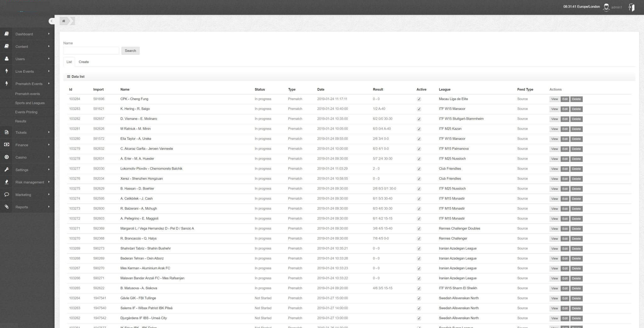Viewport: 644px width, 328px height.
Task: Edit the K. Hering - R. Saigo event
Action: (x=565, y=109)
